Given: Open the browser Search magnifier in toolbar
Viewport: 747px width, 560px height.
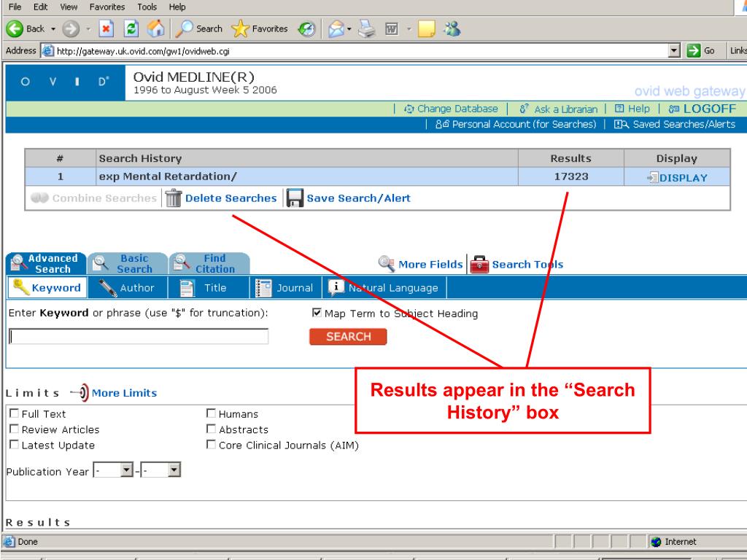Looking at the screenshot, I should [184, 29].
